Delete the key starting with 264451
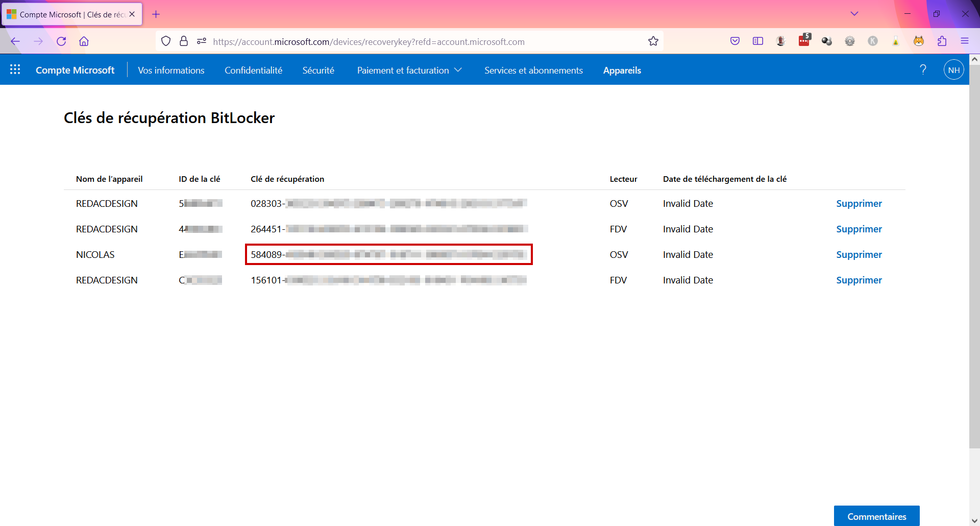Screen dimensions: 980x526 pyautogui.click(x=859, y=229)
